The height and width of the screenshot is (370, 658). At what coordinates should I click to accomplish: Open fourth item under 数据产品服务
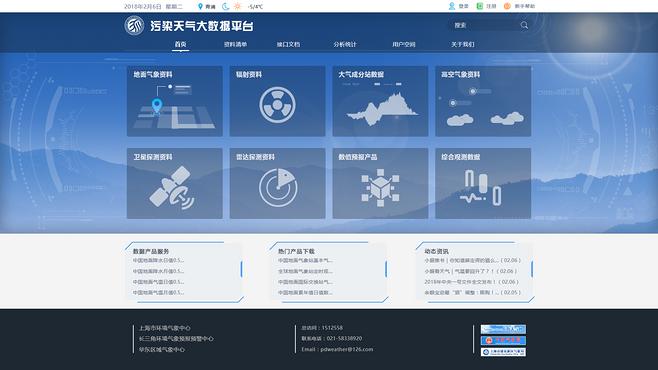click(x=158, y=292)
